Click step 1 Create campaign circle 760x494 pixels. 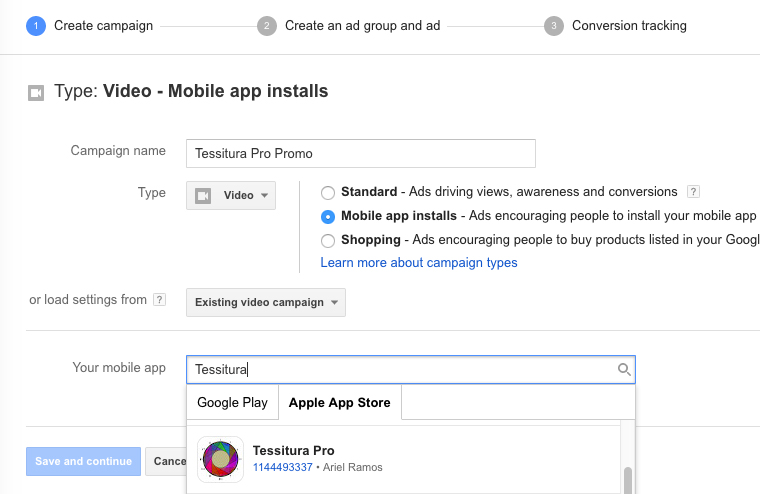click(x=36, y=26)
